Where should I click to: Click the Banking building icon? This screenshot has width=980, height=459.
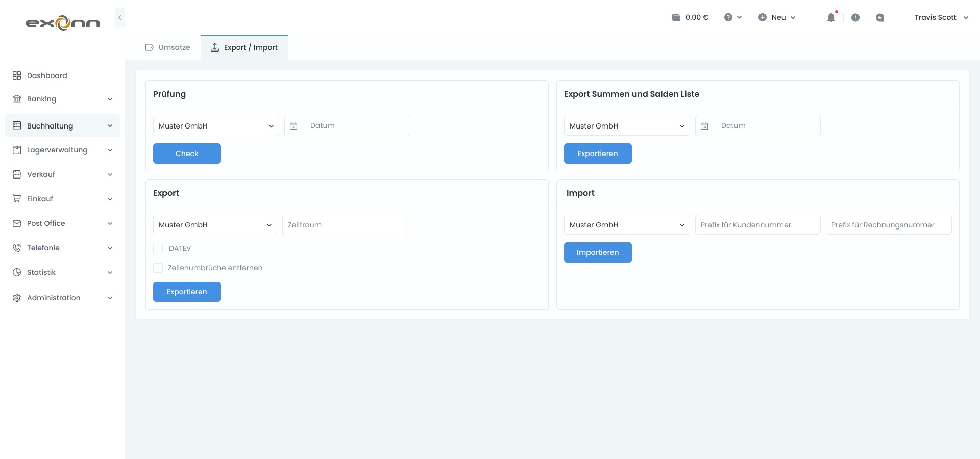tap(17, 99)
